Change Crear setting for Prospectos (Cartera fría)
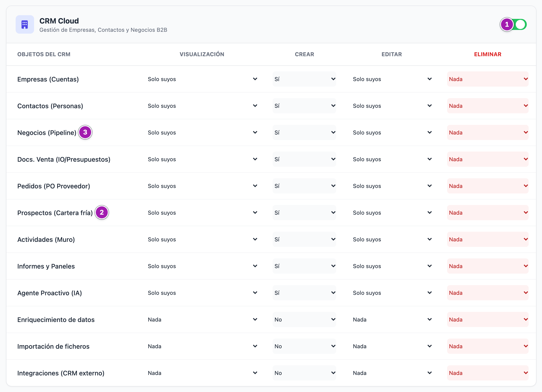This screenshot has width=542, height=392. pos(304,213)
